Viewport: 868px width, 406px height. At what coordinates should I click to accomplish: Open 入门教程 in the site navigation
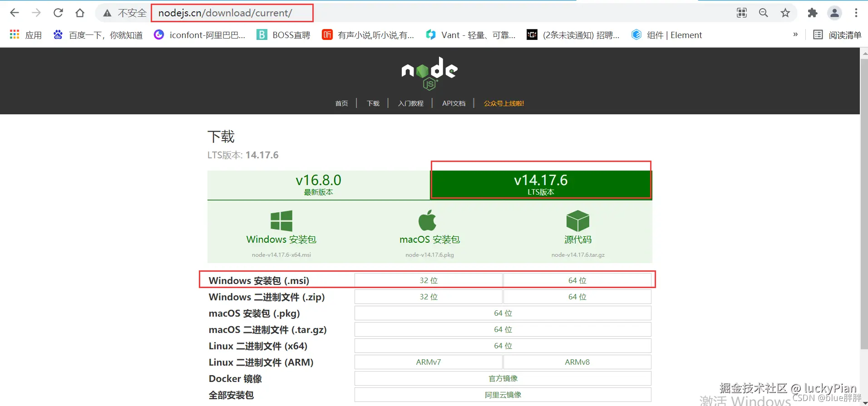tap(411, 103)
